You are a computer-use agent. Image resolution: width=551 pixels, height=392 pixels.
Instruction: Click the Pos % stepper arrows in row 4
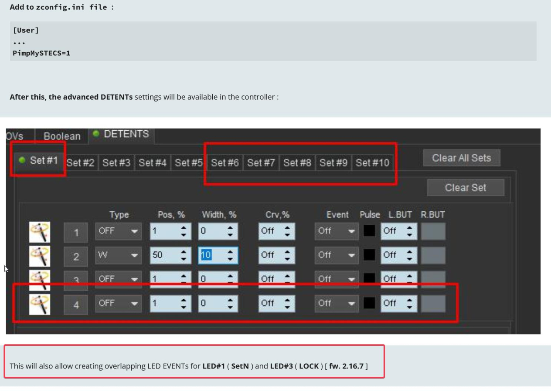click(184, 303)
